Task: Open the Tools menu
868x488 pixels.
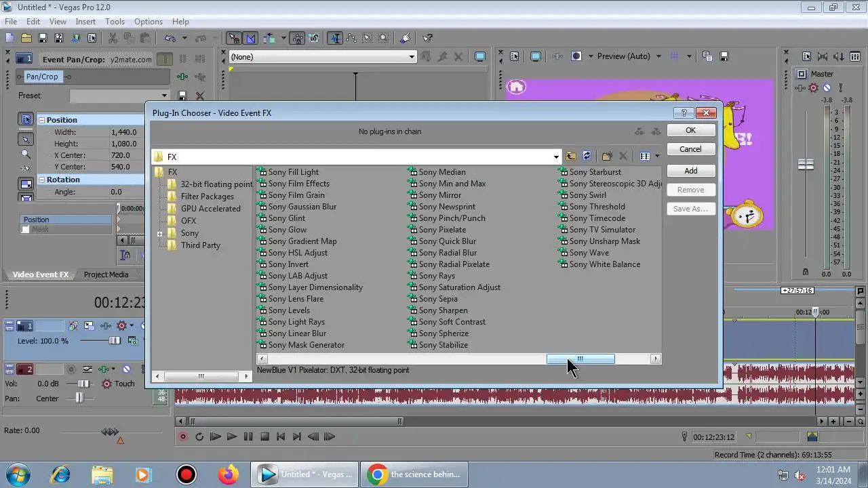Action: point(115,22)
